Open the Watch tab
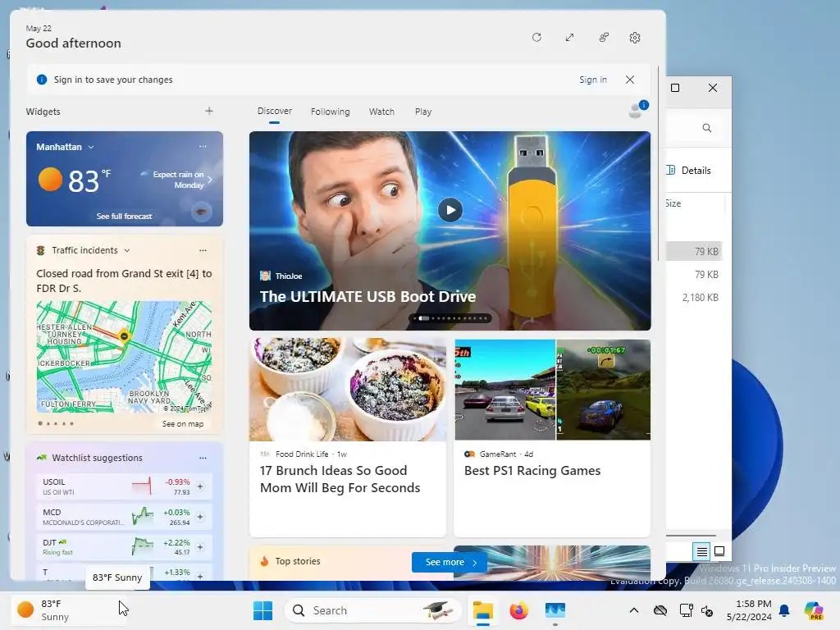Screen dimensions: 840x630 381,112
